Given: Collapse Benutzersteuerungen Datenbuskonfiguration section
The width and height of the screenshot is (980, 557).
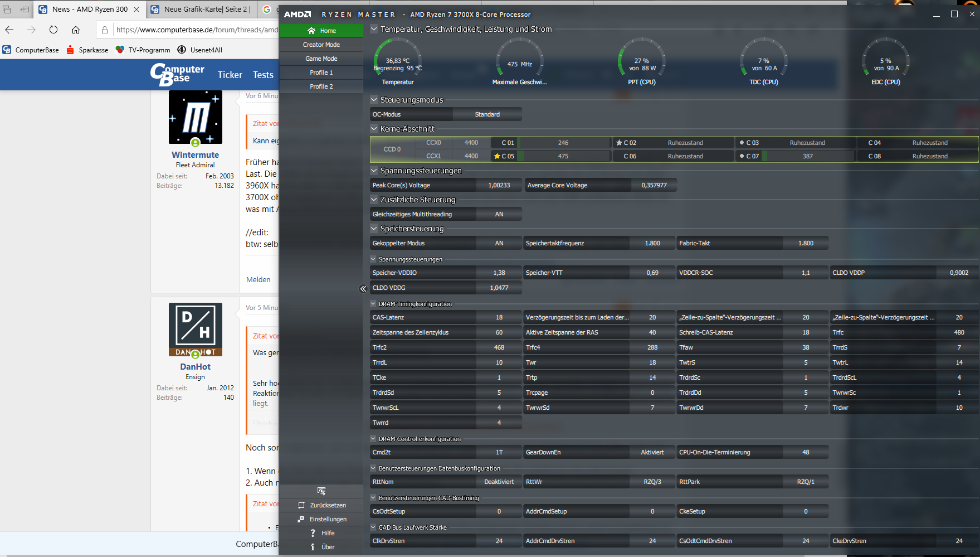Looking at the screenshot, I should click(x=373, y=468).
